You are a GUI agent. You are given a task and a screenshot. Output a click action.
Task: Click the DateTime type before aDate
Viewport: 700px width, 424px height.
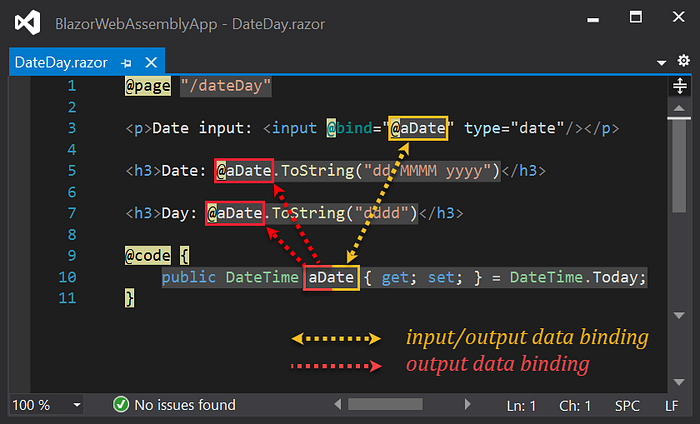[x=262, y=277]
